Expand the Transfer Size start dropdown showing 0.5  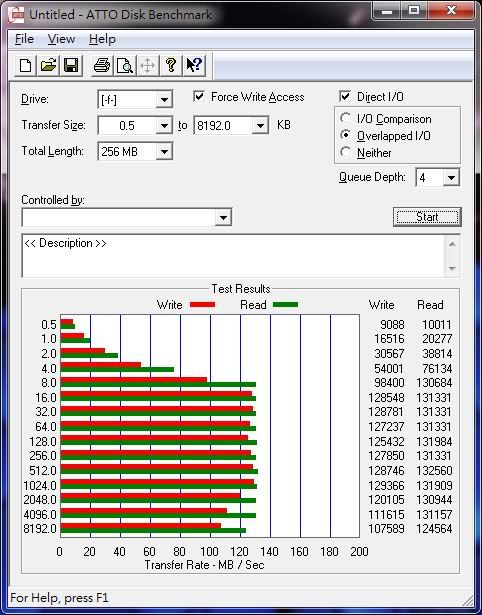pyautogui.click(x=164, y=126)
